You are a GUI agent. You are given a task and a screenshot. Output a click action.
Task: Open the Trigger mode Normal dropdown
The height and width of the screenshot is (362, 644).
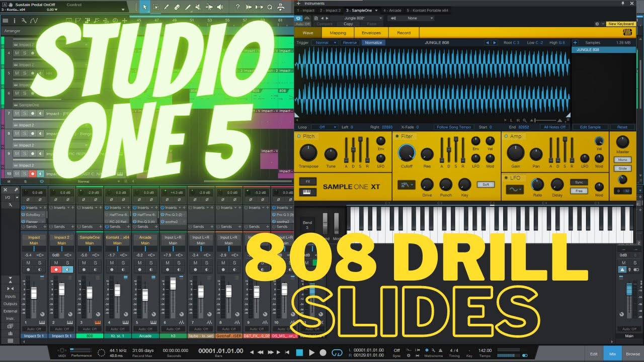[325, 43]
